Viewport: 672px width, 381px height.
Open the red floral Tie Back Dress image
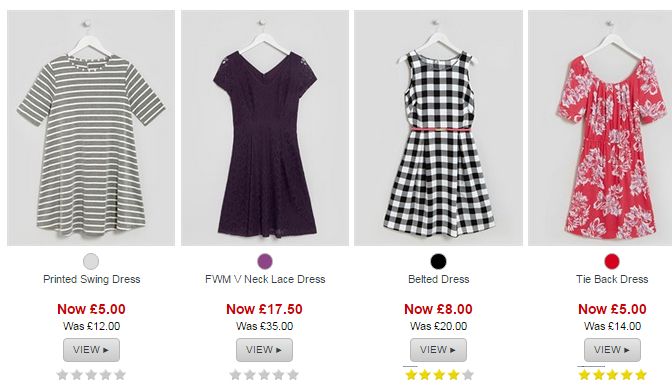(x=600, y=128)
